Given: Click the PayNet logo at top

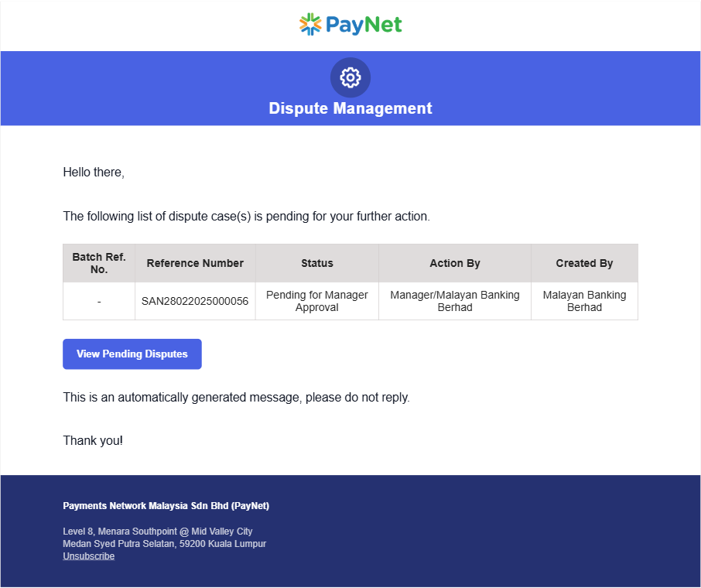Looking at the screenshot, I should [x=350, y=24].
